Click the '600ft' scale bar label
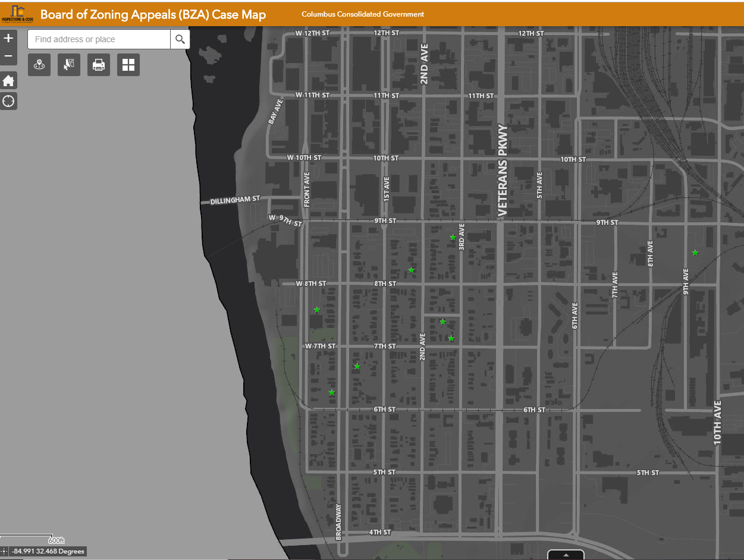Screen dimensions: 744x560 (x=56, y=540)
